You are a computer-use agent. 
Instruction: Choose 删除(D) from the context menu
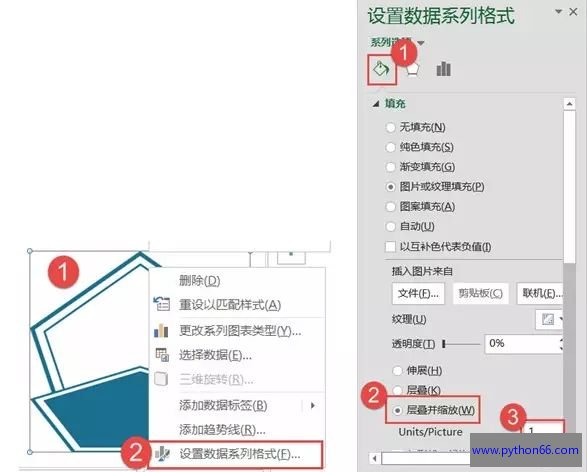(x=199, y=280)
